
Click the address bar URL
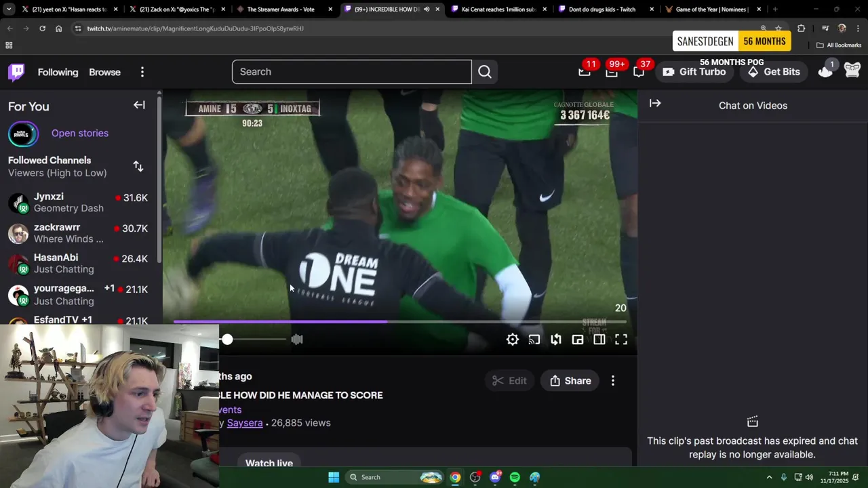coord(195,28)
